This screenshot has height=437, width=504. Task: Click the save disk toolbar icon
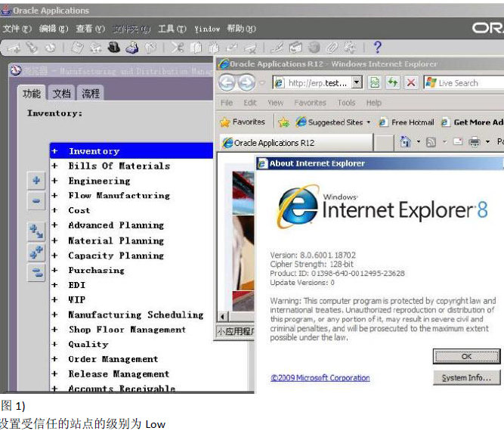point(77,48)
